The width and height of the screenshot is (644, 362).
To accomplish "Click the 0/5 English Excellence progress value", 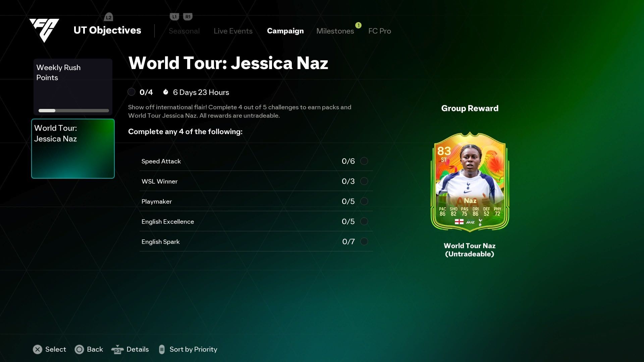I will (348, 222).
